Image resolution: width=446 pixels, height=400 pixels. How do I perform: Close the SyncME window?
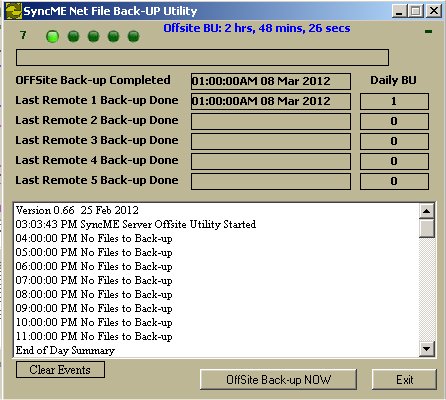(434, 11)
